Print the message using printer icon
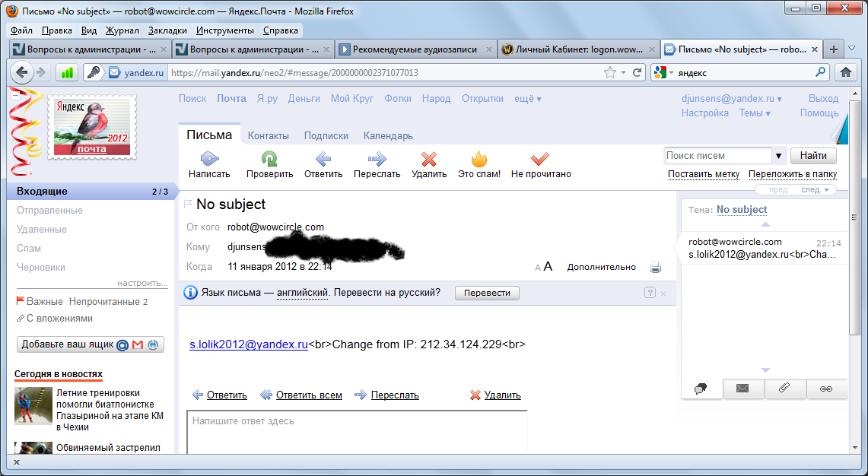 click(656, 268)
